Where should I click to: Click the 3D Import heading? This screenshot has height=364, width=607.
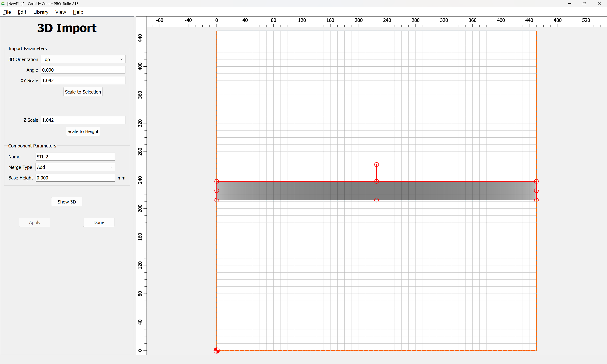[x=67, y=28]
